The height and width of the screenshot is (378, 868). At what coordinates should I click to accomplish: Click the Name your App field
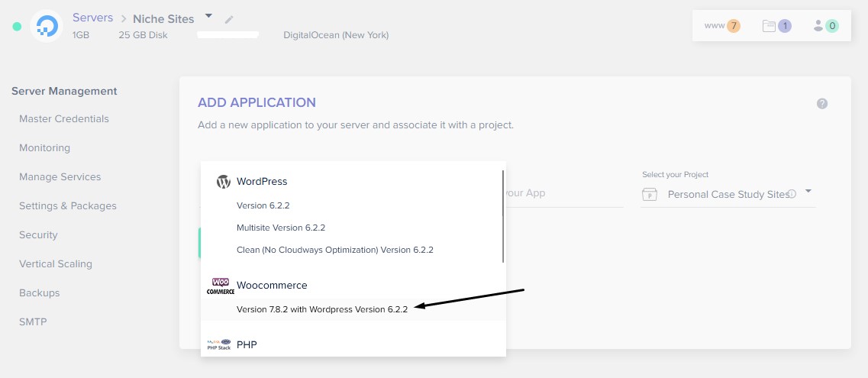coord(565,193)
